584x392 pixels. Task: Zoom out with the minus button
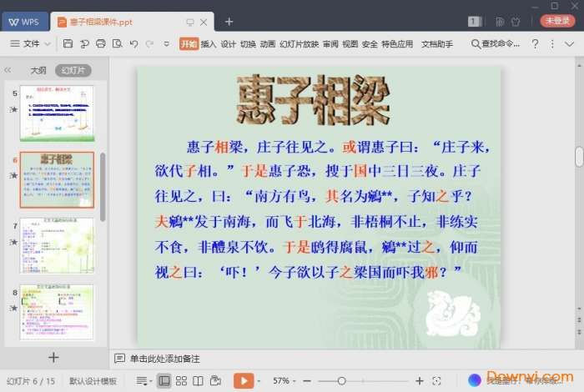pos(307,381)
